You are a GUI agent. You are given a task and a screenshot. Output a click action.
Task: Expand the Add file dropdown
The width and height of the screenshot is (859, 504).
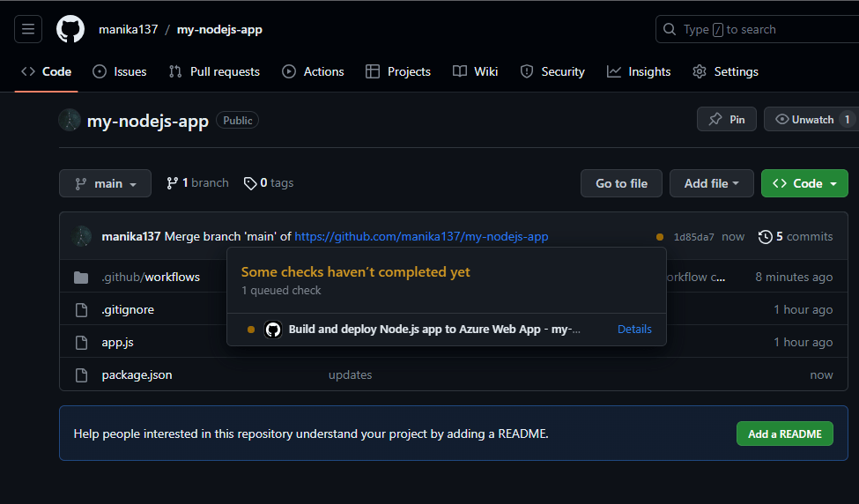click(x=712, y=183)
